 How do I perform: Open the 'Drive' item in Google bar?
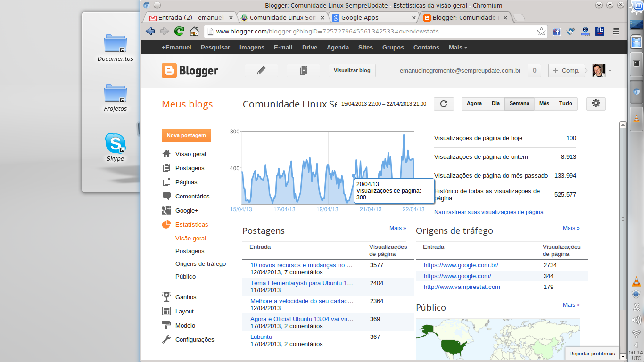click(310, 48)
